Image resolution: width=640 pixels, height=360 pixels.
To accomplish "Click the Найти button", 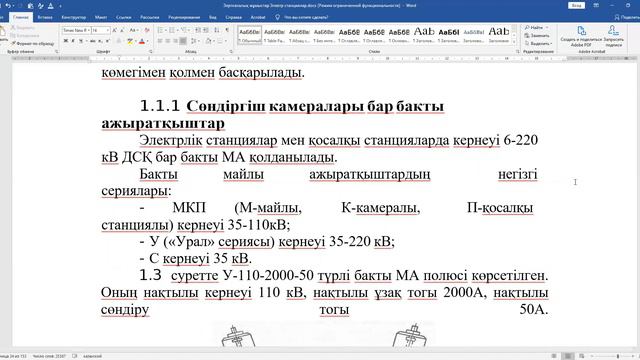I will coord(536,27).
